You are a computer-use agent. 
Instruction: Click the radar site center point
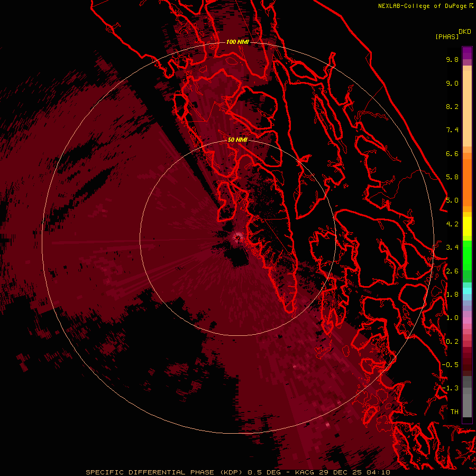pyautogui.click(x=237, y=237)
